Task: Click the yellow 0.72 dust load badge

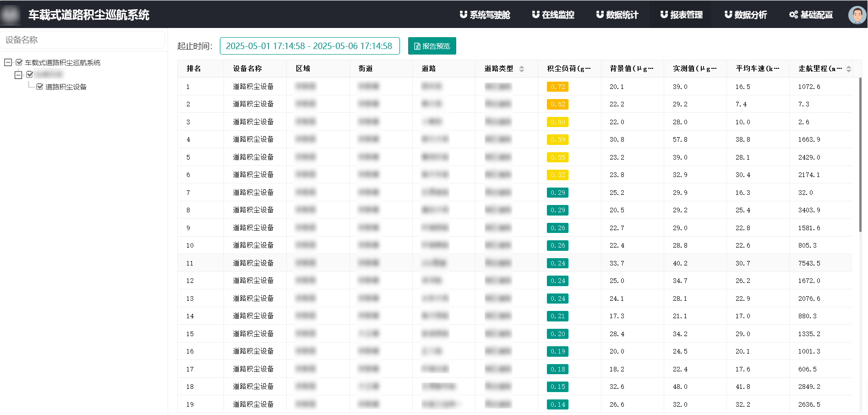Action: (557, 86)
